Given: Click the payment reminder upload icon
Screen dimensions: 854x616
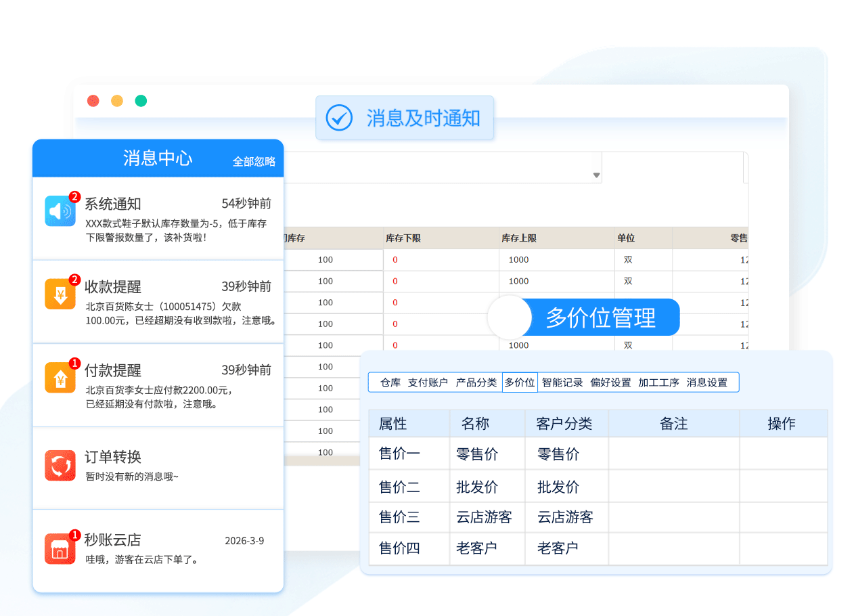Looking at the screenshot, I should point(60,377).
